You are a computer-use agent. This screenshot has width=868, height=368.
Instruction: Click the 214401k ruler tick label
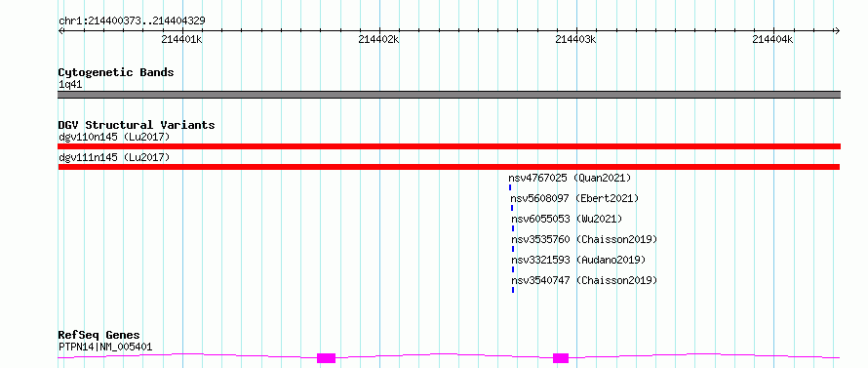pos(181,40)
